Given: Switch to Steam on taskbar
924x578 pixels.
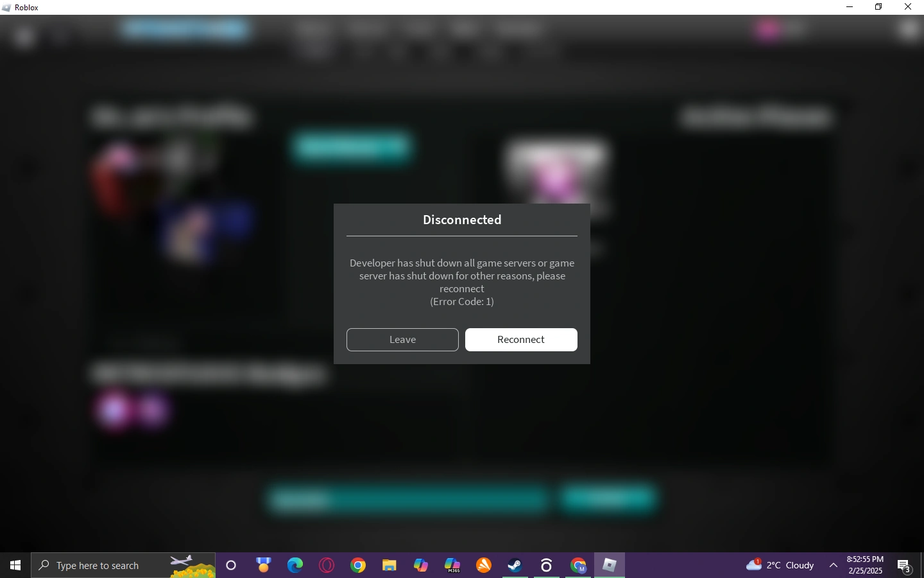Looking at the screenshot, I should [516, 565].
